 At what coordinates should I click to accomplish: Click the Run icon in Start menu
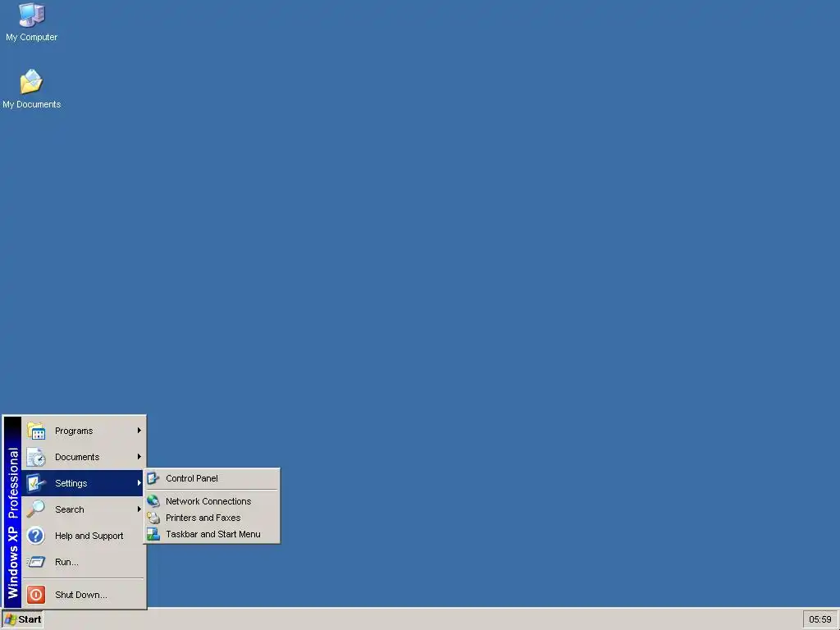click(x=36, y=562)
